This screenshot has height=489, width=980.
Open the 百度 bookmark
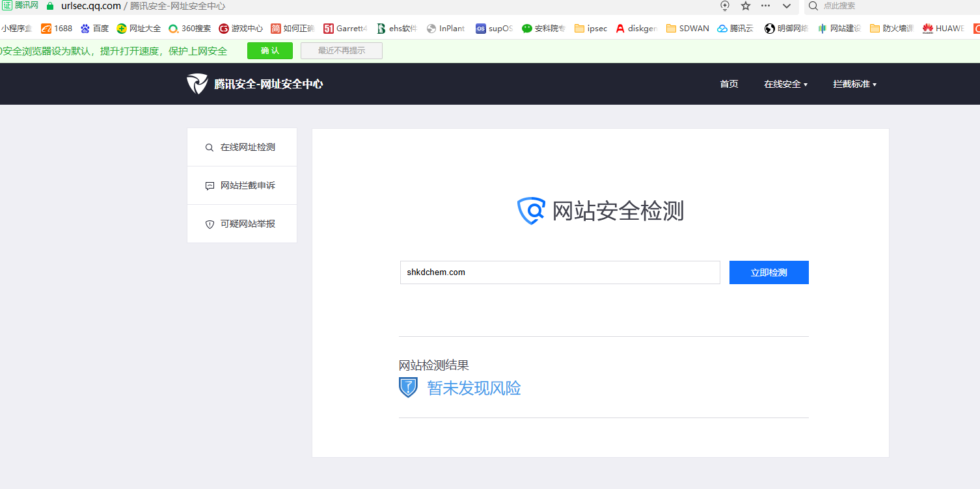pyautogui.click(x=94, y=29)
